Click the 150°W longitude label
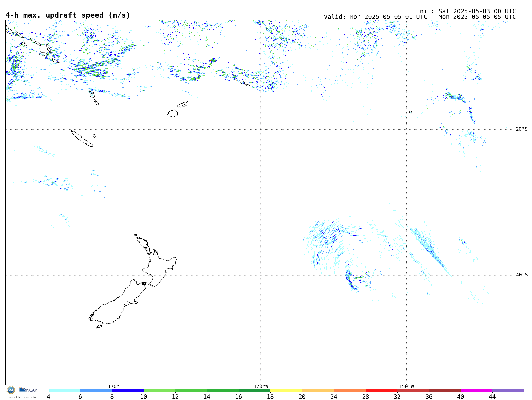 point(407,387)
